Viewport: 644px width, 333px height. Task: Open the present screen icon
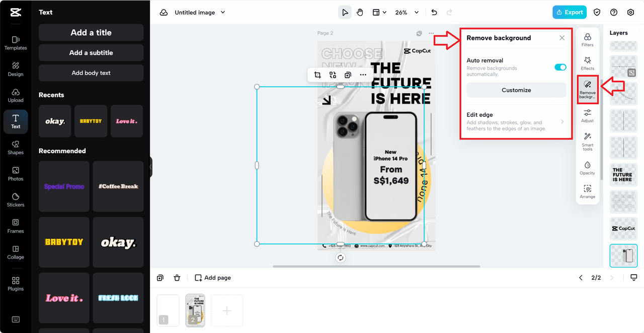point(634,278)
